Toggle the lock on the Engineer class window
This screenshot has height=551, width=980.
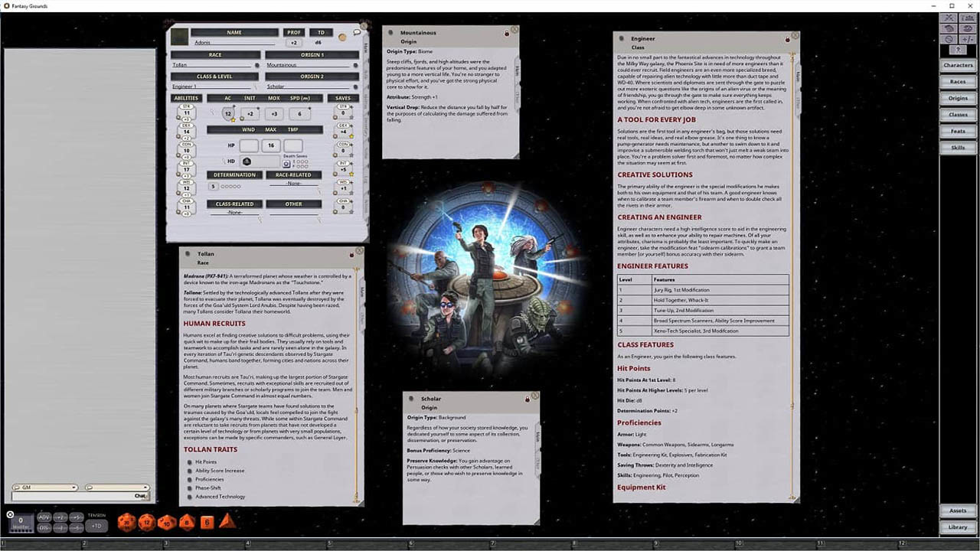pos(787,38)
